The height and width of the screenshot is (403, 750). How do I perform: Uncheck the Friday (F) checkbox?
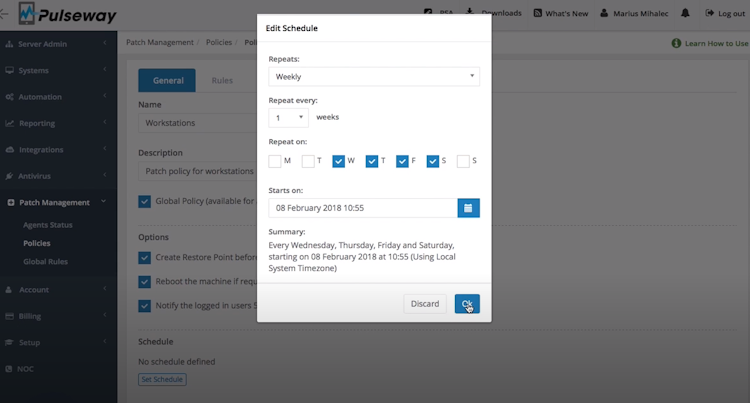402,161
